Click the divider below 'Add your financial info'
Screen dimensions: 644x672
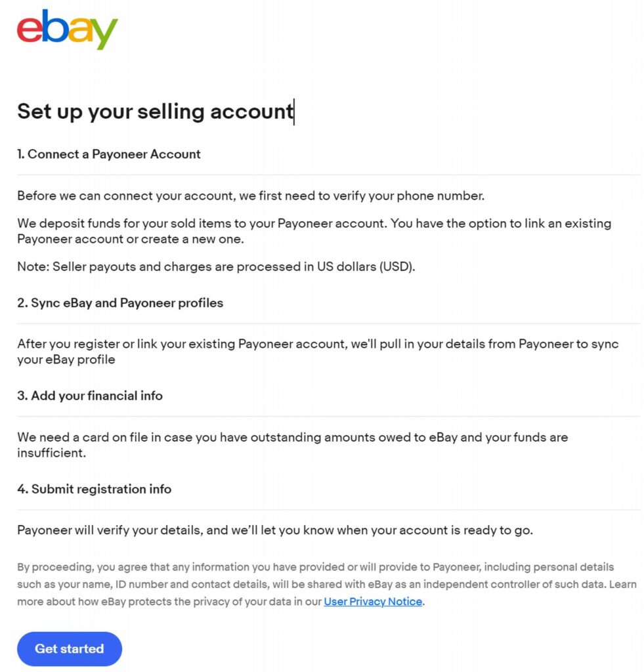328,416
